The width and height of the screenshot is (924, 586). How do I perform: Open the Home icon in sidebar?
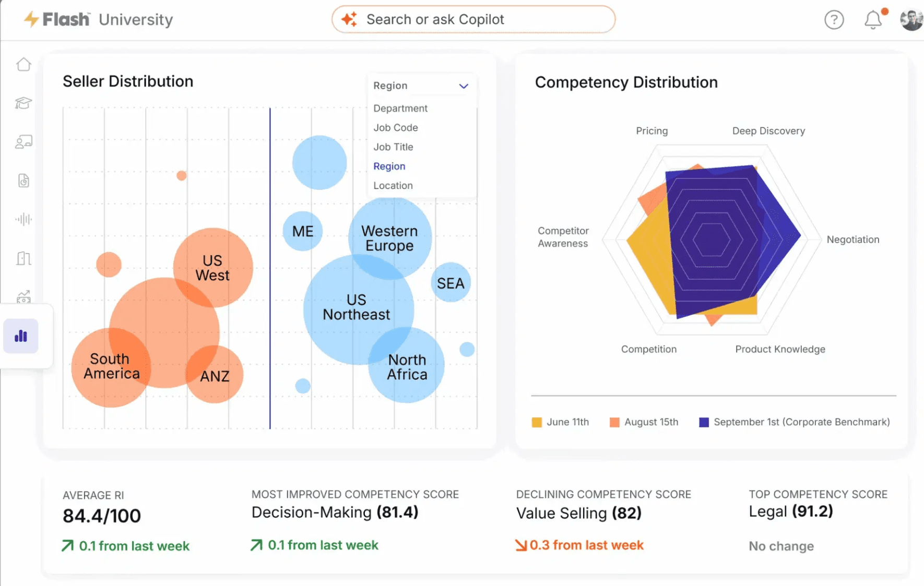click(x=23, y=64)
